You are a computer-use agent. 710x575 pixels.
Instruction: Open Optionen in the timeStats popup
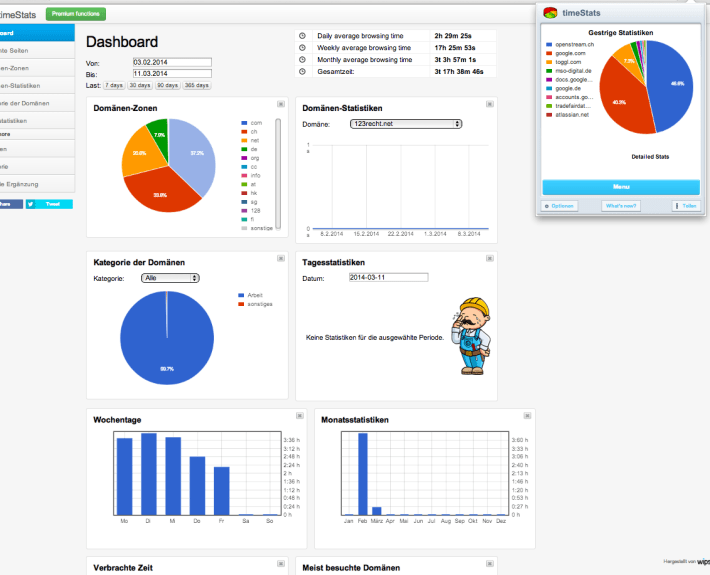pos(561,206)
